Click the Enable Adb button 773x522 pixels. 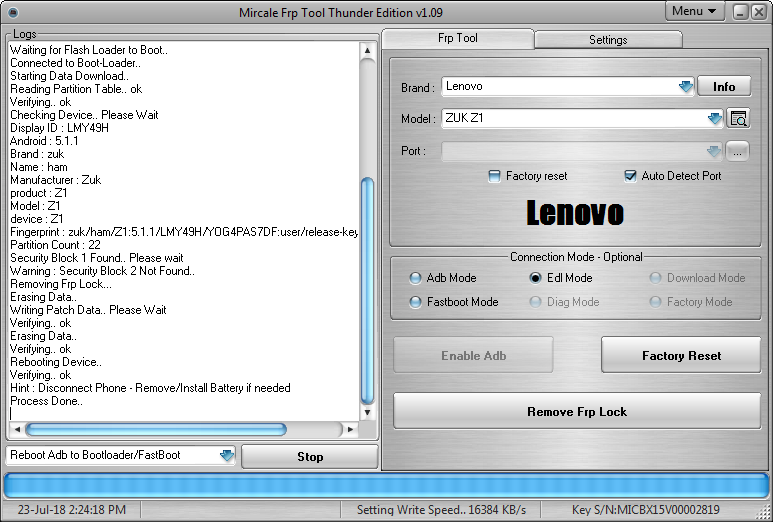pyautogui.click(x=473, y=355)
